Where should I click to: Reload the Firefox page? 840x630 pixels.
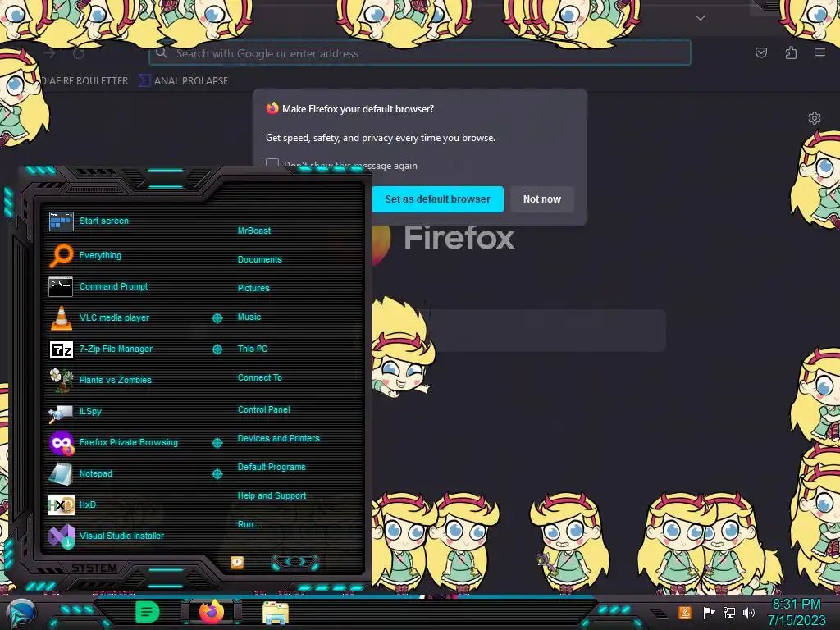(x=79, y=53)
